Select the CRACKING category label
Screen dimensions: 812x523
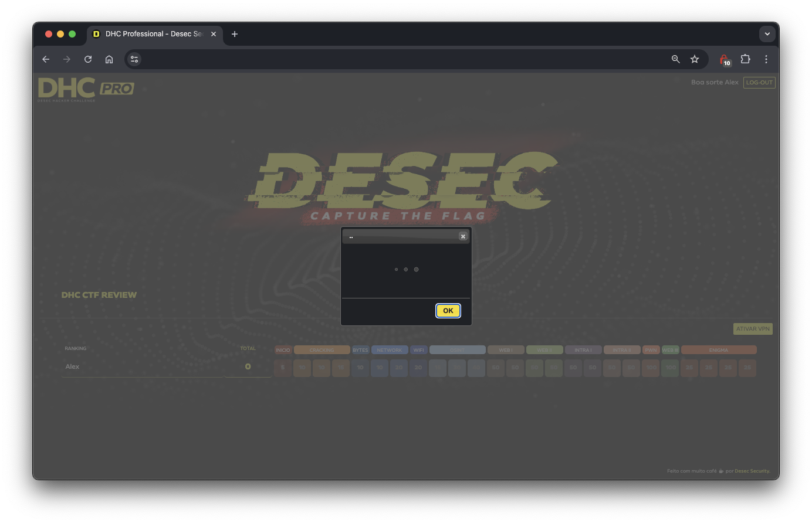(322, 350)
